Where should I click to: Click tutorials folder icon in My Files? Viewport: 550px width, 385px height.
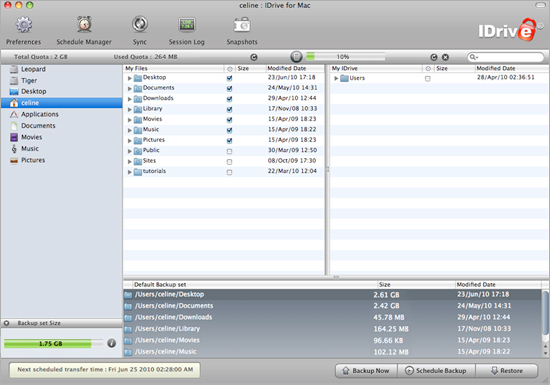click(138, 172)
